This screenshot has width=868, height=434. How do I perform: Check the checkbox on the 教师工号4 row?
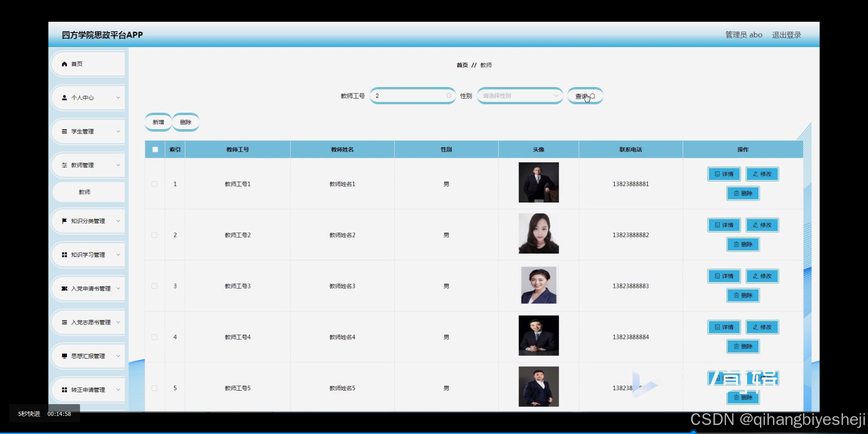pyautogui.click(x=154, y=337)
